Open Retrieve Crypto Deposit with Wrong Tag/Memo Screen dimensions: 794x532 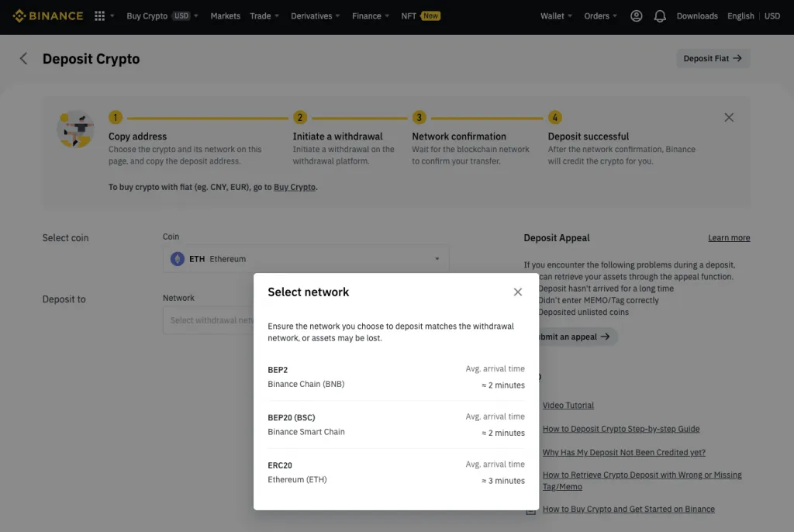[642, 481]
